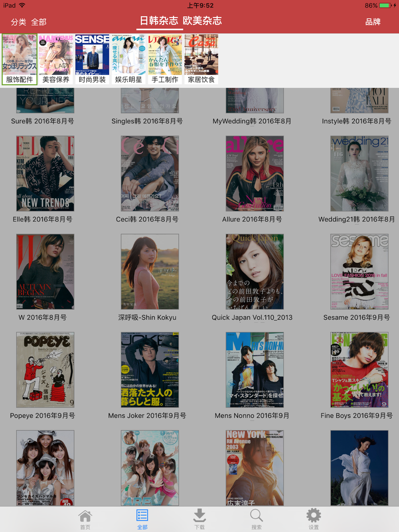Viewport: 399px width, 532px height.
Task: Tap the 首页 home icon
Action: 85,519
